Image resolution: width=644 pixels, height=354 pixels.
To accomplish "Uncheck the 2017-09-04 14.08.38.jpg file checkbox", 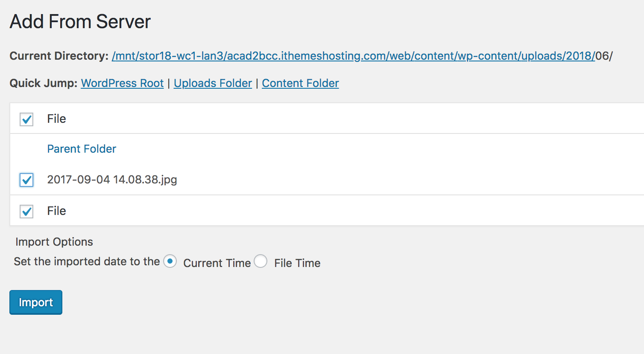I will click(x=26, y=180).
